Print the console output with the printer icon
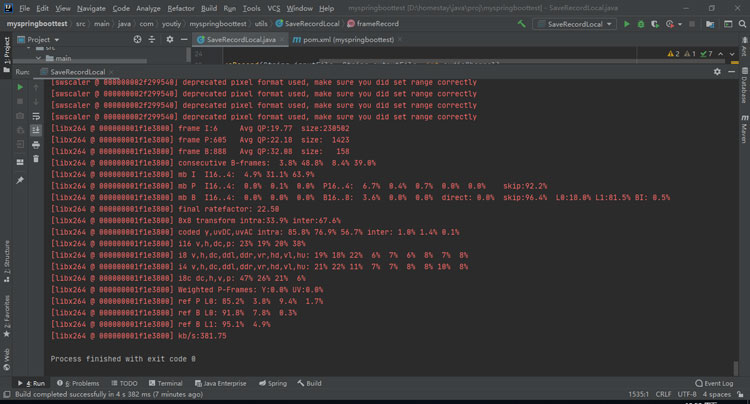This screenshot has width=750, height=404. point(36,144)
